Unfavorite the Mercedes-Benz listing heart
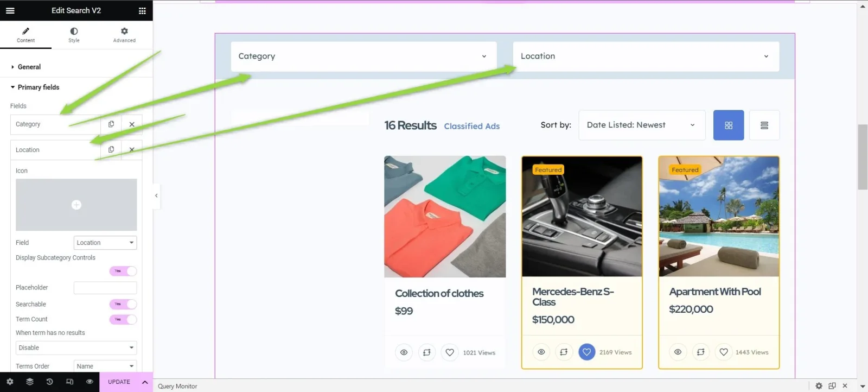This screenshot has width=868, height=392. [586, 352]
